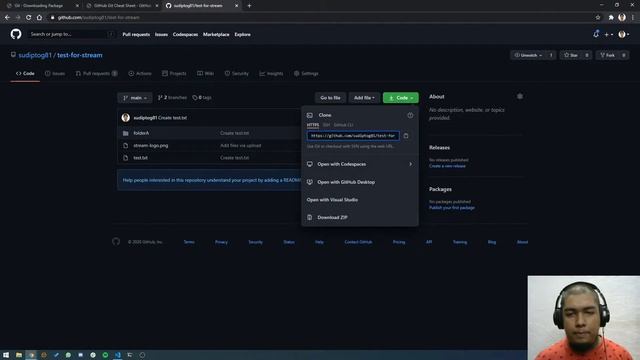Expand the Add file dropdown
Image resolution: width=640 pixels, height=360 pixels.
click(x=364, y=98)
